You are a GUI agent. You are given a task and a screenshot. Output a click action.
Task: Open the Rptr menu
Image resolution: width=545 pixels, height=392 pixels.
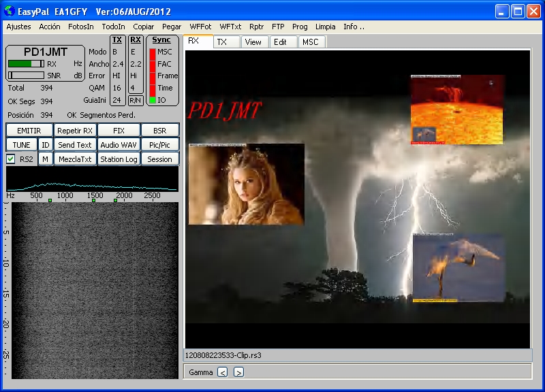pos(257,27)
